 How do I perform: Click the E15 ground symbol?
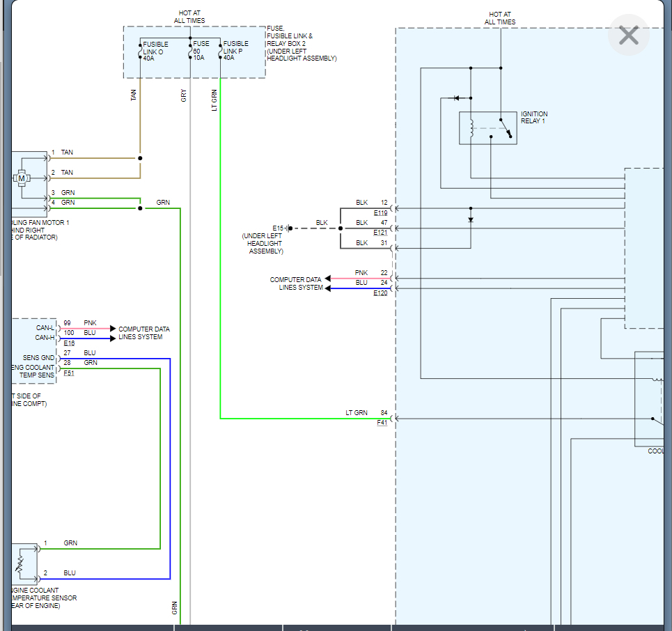[290, 228]
